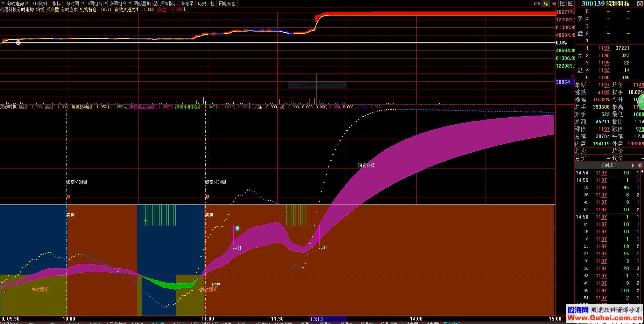Click the green down arrow in indicator chart
Screen dimensions: 644x324
pyautogui.click(x=146, y=220)
